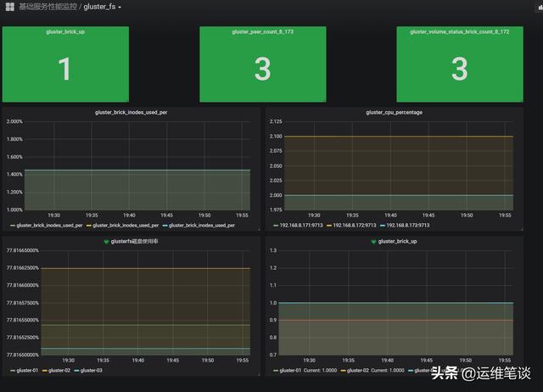Click the 77.81662500% y-axis label
543x392 pixels.
[23, 268]
